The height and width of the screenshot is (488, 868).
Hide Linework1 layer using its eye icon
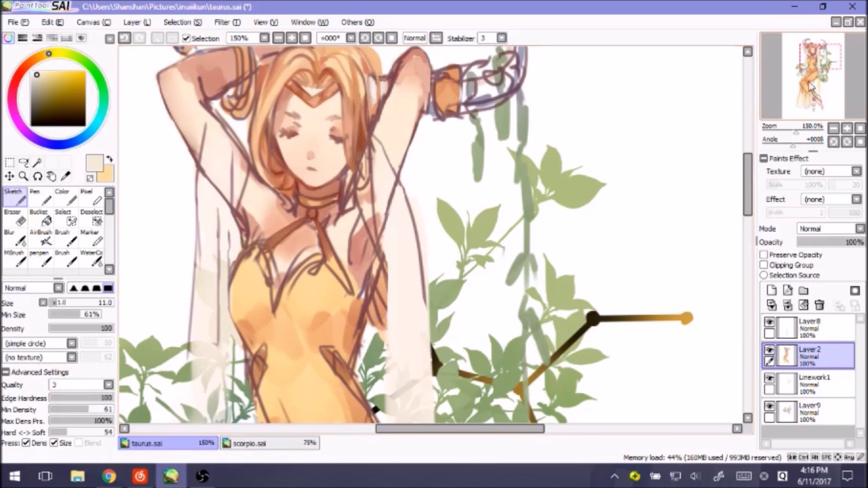pos(769,379)
